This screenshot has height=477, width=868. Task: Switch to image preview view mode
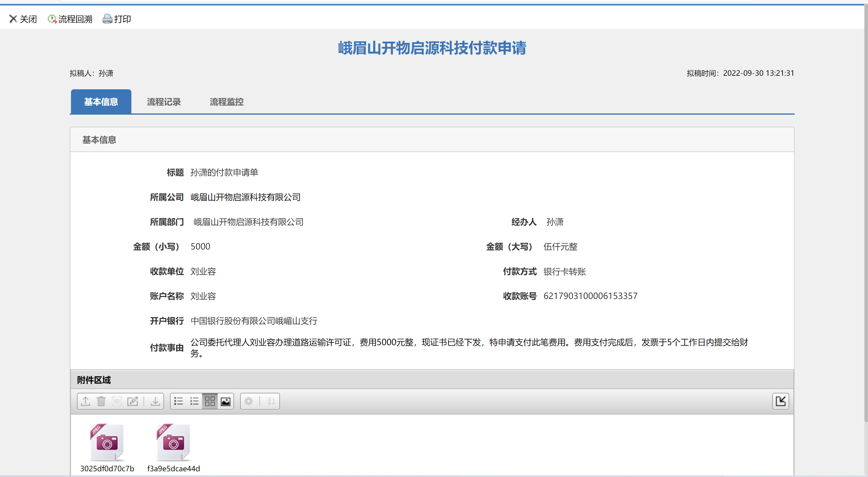pos(225,401)
